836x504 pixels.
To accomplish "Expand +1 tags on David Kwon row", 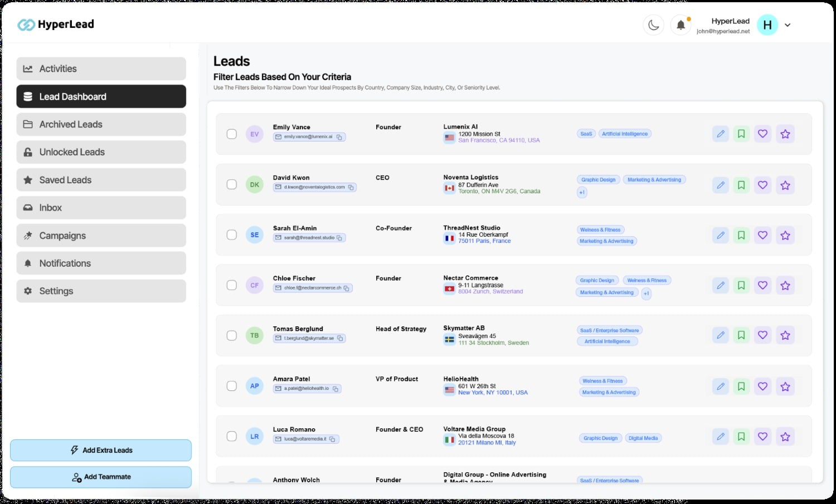I will tap(582, 192).
